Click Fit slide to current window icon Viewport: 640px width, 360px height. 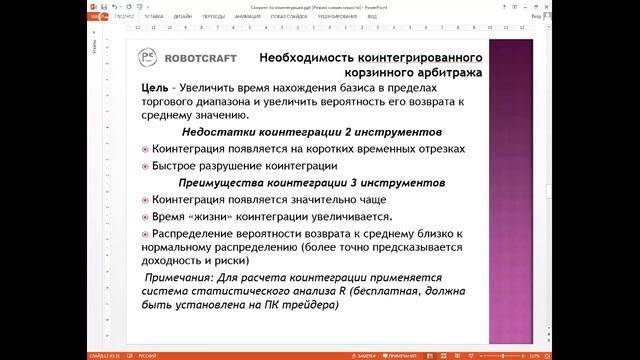click(547, 356)
